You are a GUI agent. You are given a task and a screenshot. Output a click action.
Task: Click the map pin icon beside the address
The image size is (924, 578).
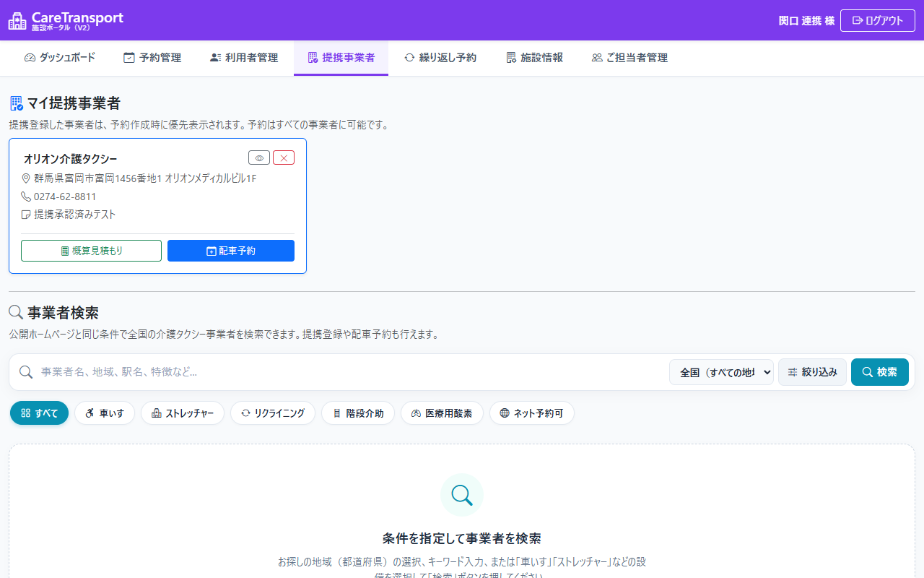(x=26, y=178)
